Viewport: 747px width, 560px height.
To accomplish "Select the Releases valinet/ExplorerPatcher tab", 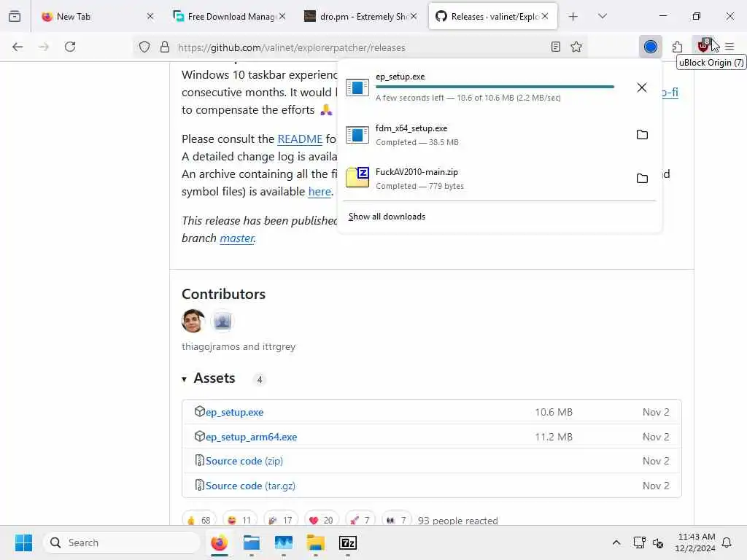I will (493, 16).
